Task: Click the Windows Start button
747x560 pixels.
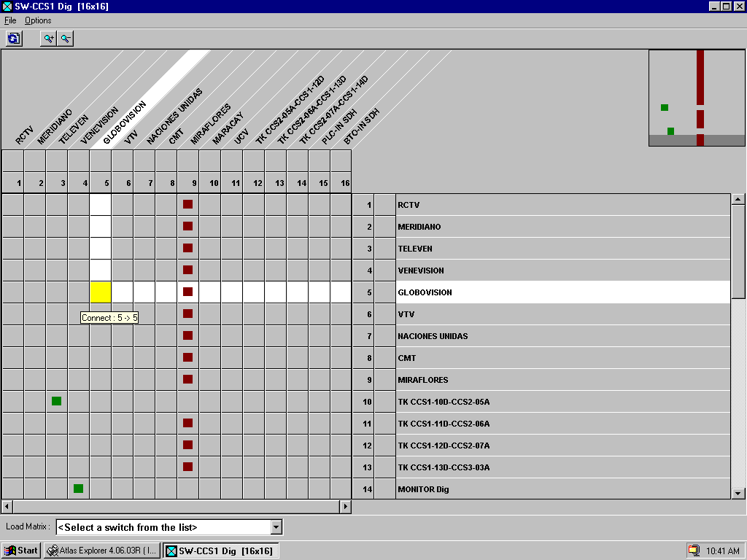Action: pyautogui.click(x=21, y=551)
